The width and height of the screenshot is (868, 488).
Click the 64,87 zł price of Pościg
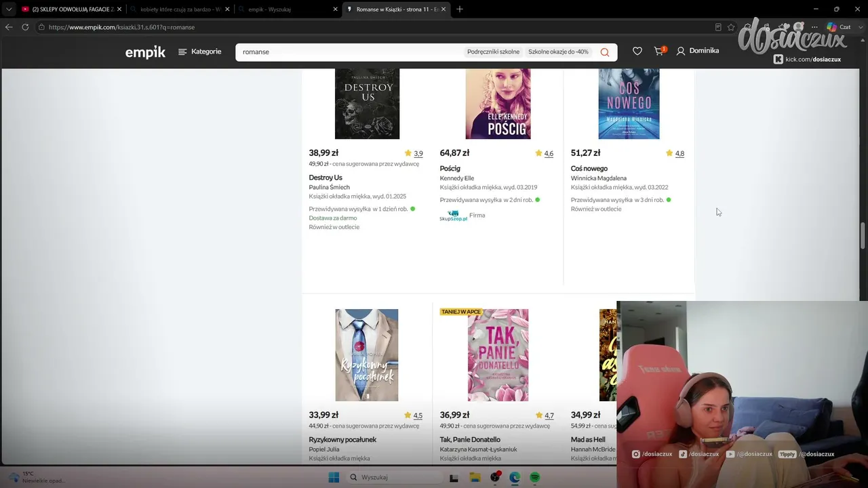coord(454,153)
